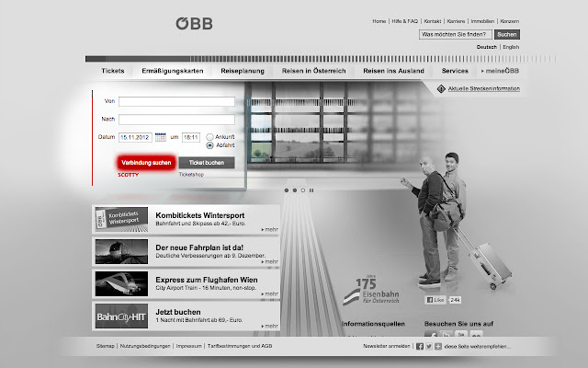Screen dimensions: 588x368
Task: Click the time field showing 18:11
Action: click(191, 137)
